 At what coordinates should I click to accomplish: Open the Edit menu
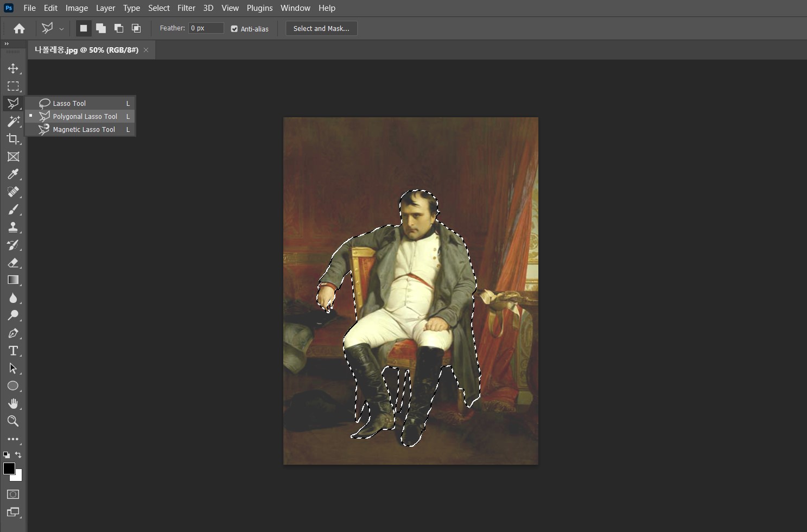click(x=50, y=8)
